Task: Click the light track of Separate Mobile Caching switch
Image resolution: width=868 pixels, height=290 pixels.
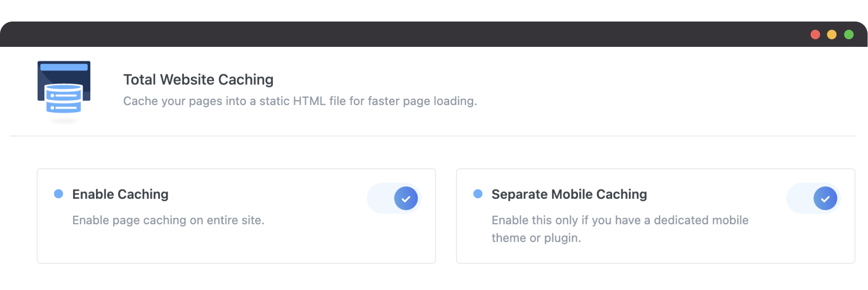Action: tap(800, 198)
